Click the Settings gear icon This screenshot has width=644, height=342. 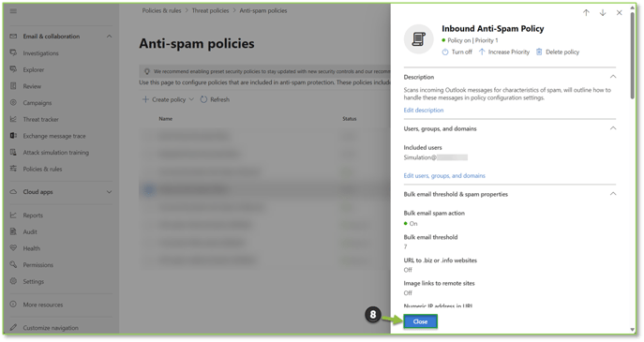click(13, 281)
